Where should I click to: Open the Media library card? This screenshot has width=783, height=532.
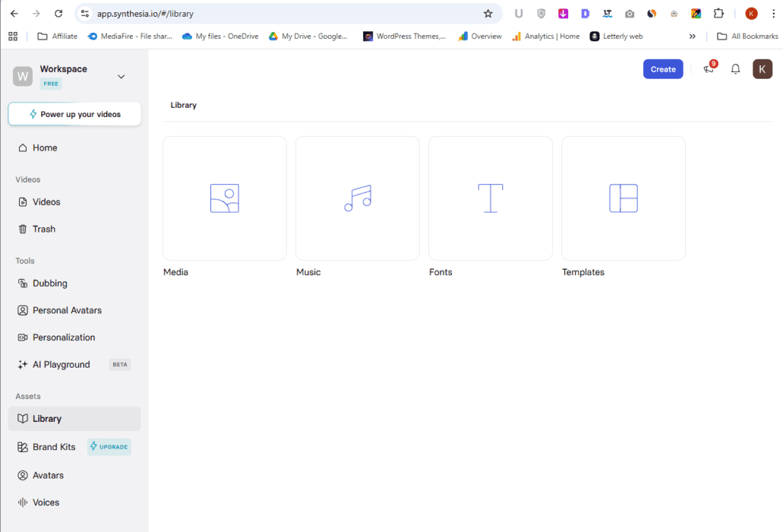[x=225, y=198]
